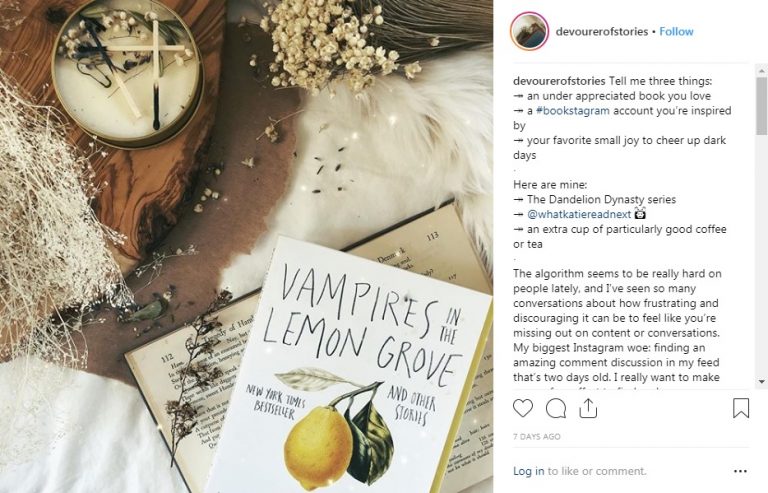
Task: Follow the devourerofstories account
Action: 676,31
